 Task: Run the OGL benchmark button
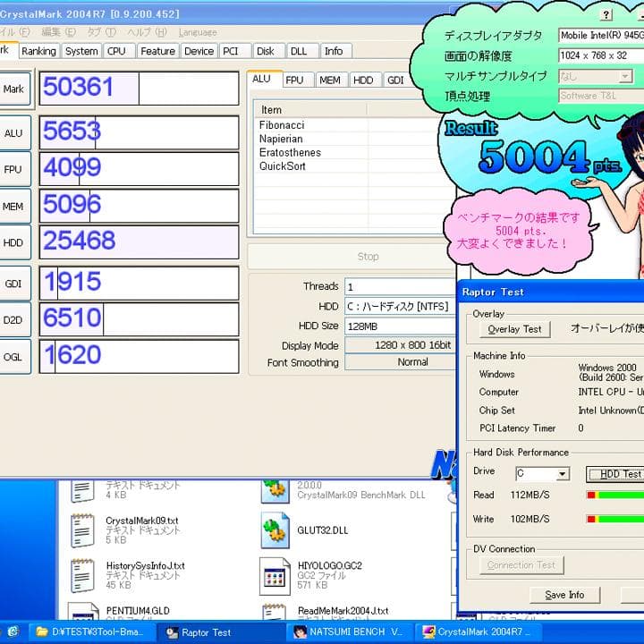point(15,357)
